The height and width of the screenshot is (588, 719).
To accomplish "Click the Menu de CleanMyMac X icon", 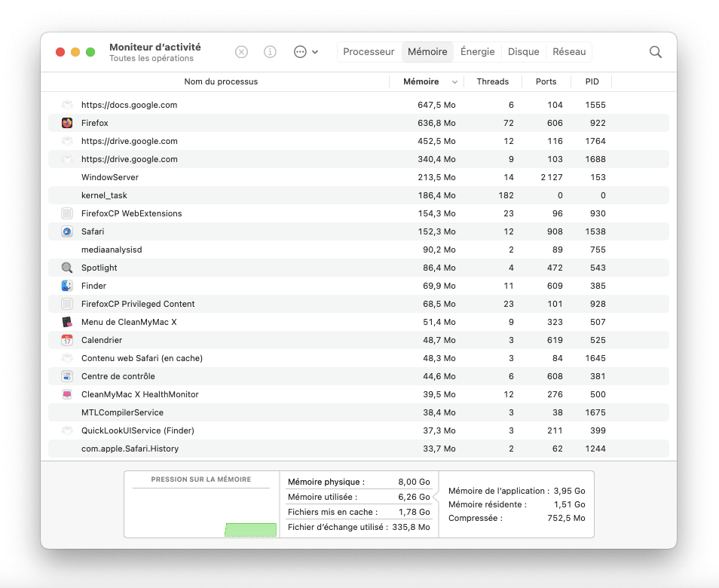I will point(67,322).
